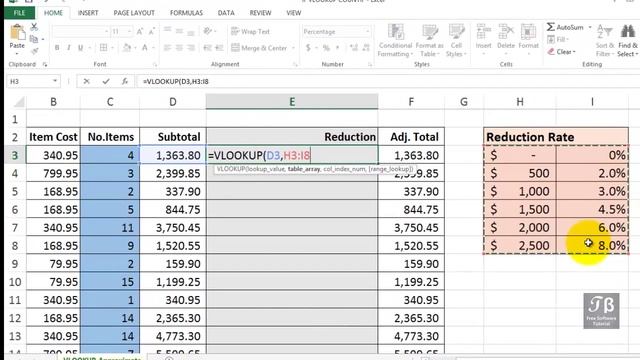Click the Copy icon
The image size is (640, 360).
pos(34,39)
